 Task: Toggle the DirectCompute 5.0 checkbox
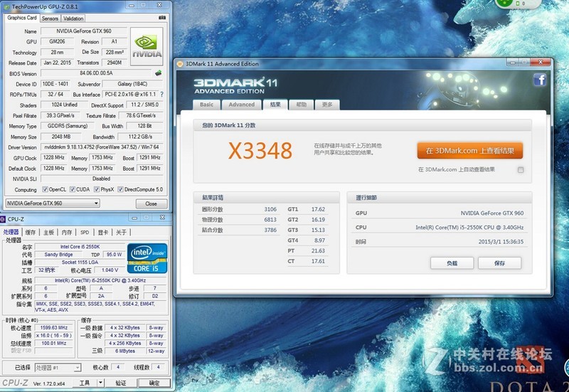click(120, 189)
